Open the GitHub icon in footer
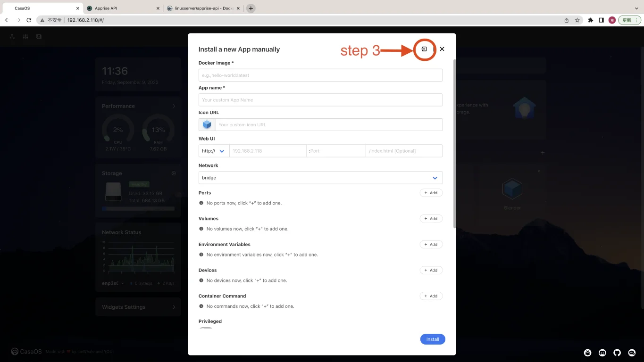This screenshot has width=644, height=362. tap(617, 353)
